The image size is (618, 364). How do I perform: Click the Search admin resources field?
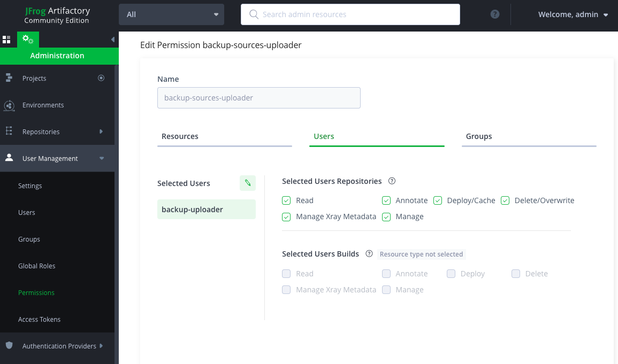pyautogui.click(x=350, y=14)
